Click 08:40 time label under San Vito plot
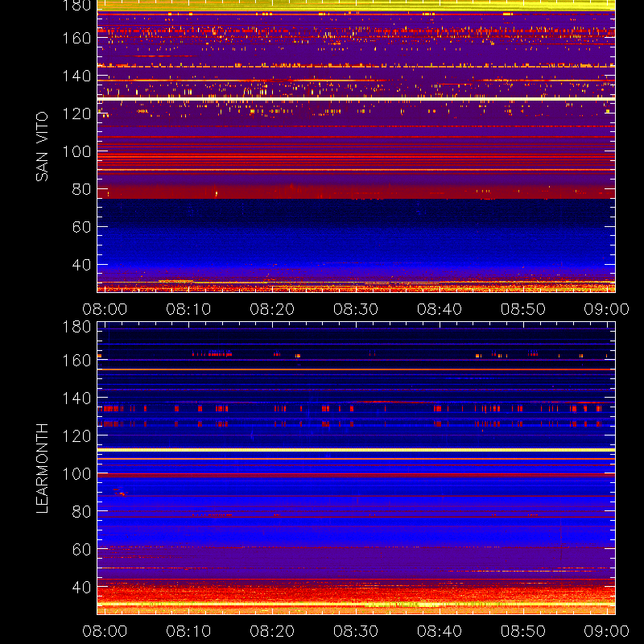 click(440, 309)
